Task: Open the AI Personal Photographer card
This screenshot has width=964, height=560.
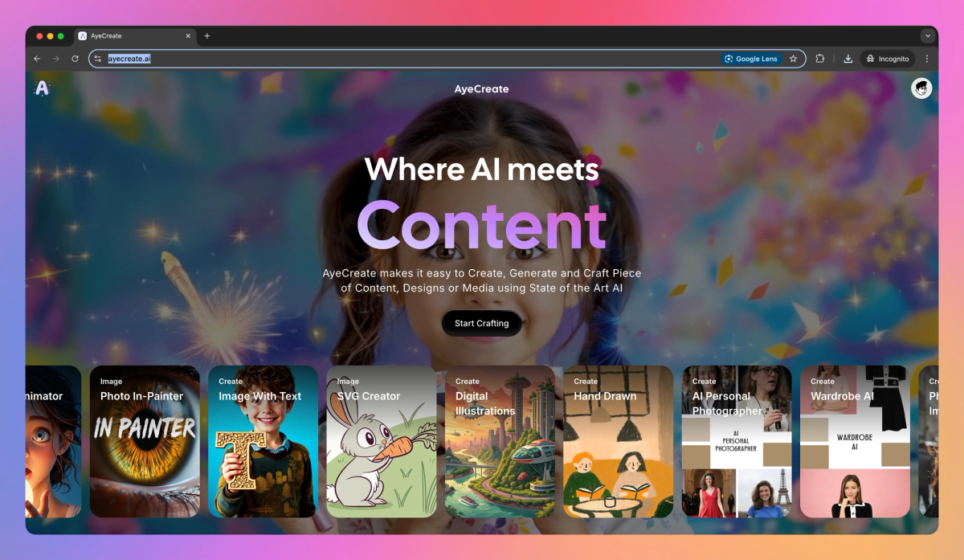Action: coord(736,442)
